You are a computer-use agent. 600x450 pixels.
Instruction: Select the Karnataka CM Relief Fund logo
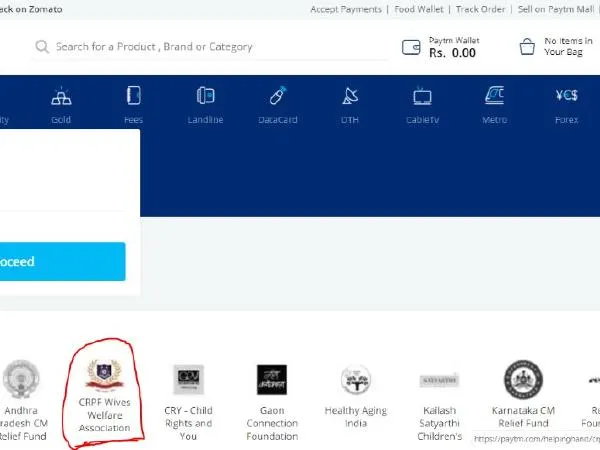pos(523,379)
